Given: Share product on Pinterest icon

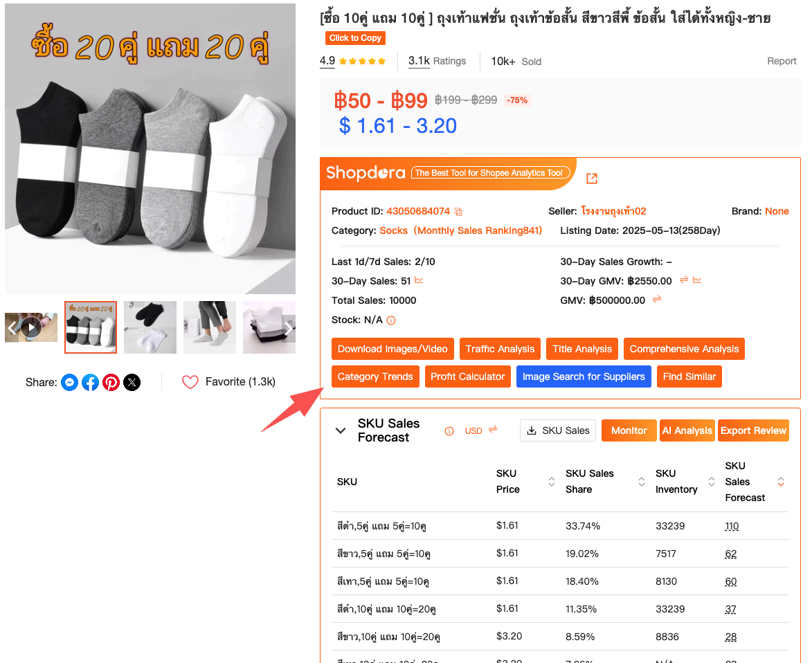Looking at the screenshot, I should click(x=111, y=383).
